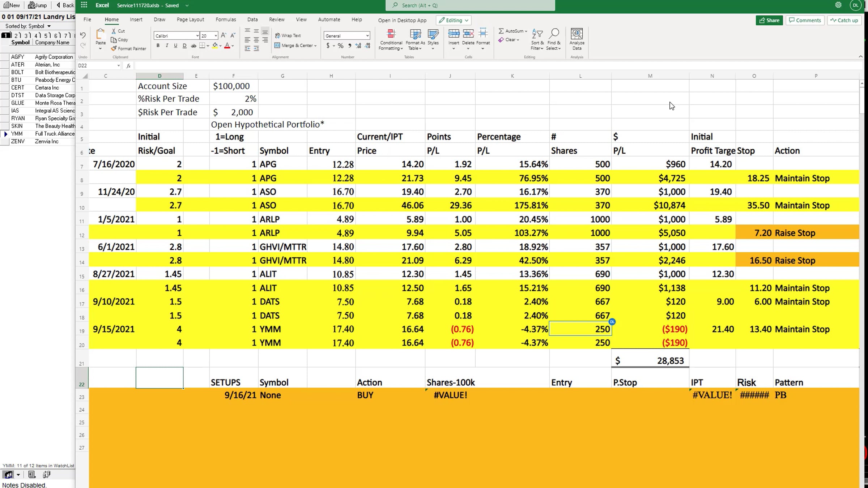Apply strikethrough formatting

(193, 46)
